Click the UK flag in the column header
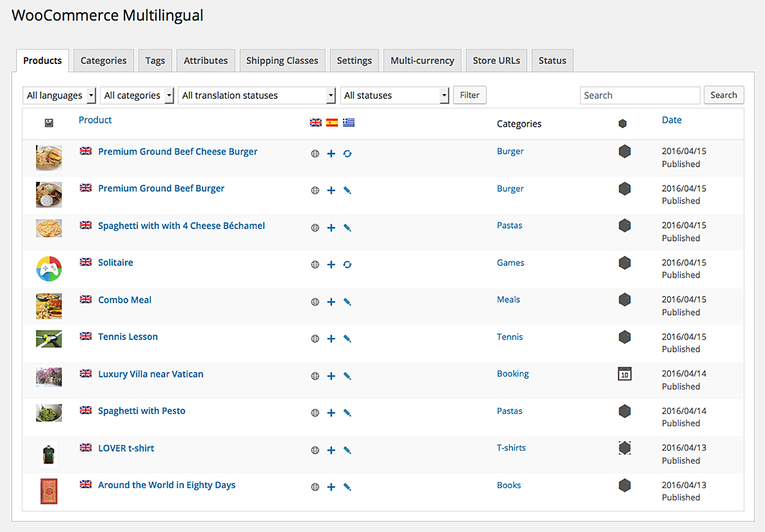The height and width of the screenshot is (532, 765). point(315,122)
